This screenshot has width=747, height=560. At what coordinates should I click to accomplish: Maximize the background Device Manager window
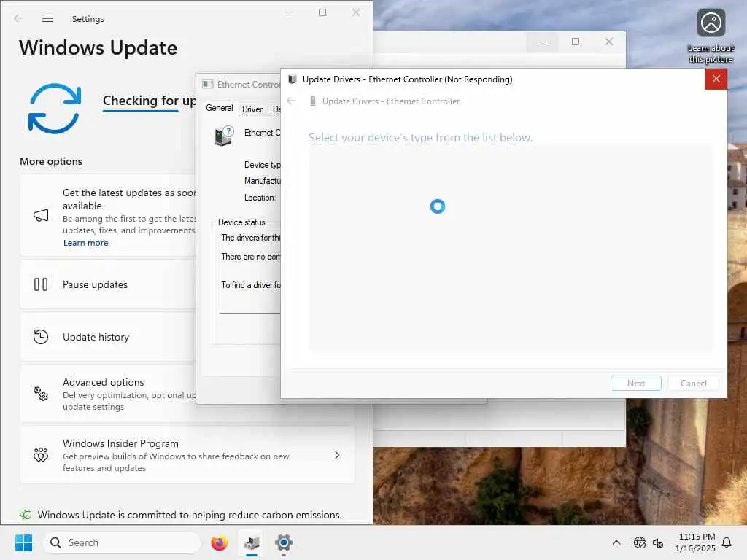(576, 42)
